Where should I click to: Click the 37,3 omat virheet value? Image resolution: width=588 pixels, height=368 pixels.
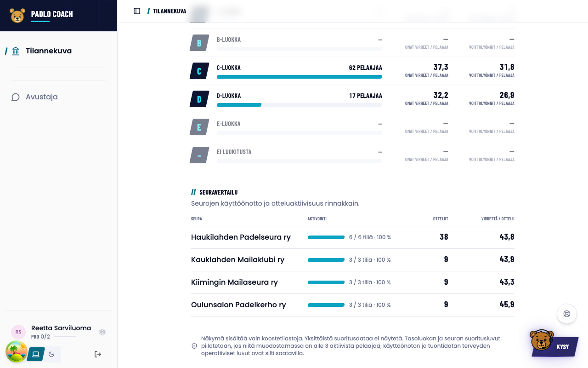pyautogui.click(x=441, y=67)
